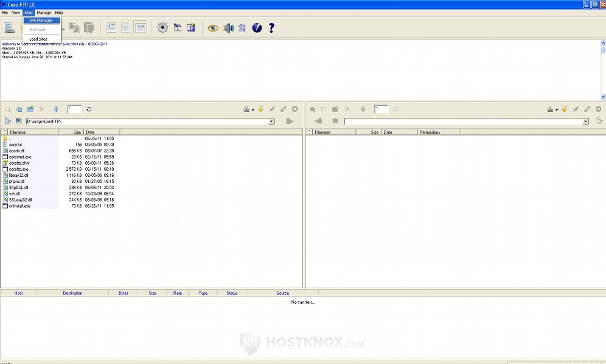Viewport: 606px width, 364px height.
Task: Click the local pane filter input box
Action: pos(74,109)
